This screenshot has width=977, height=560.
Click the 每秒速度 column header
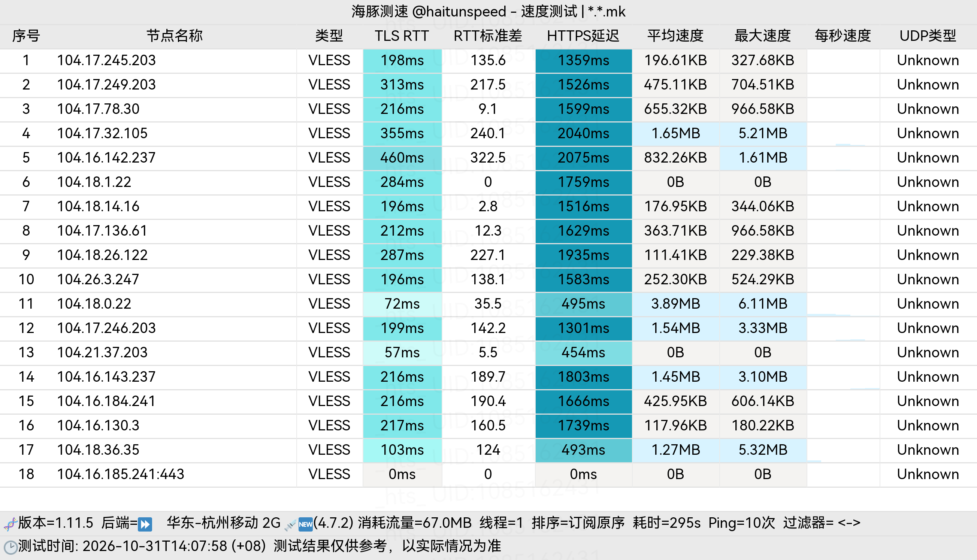point(843,36)
